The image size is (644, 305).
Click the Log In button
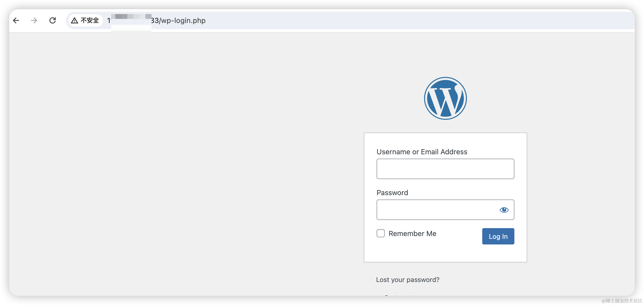coord(498,236)
